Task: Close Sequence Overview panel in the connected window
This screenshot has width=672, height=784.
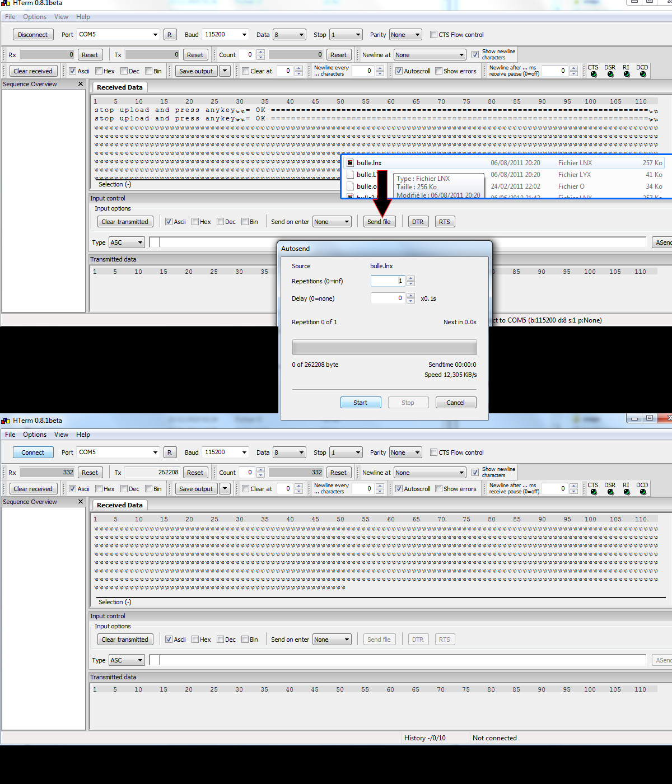Action: 81,84
